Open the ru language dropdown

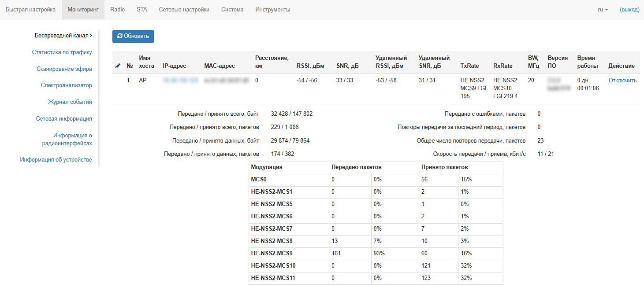603,10
